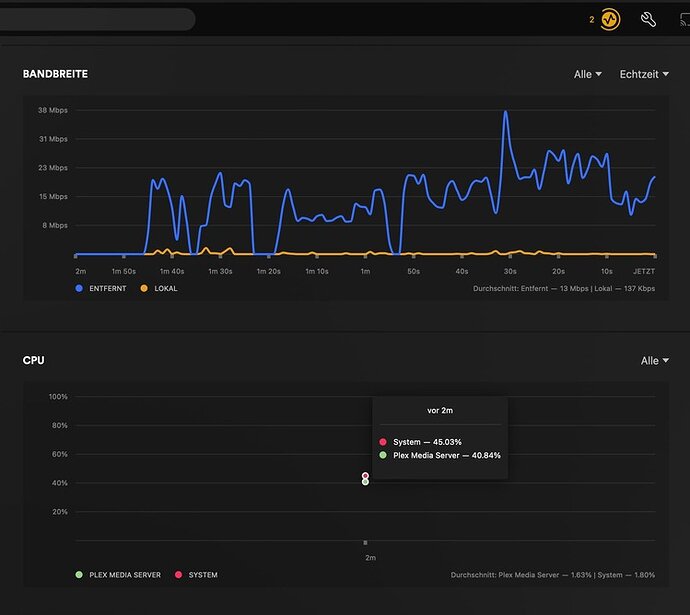
Task: Click the 'BANDBREITE' section heading
Action: (x=55, y=74)
